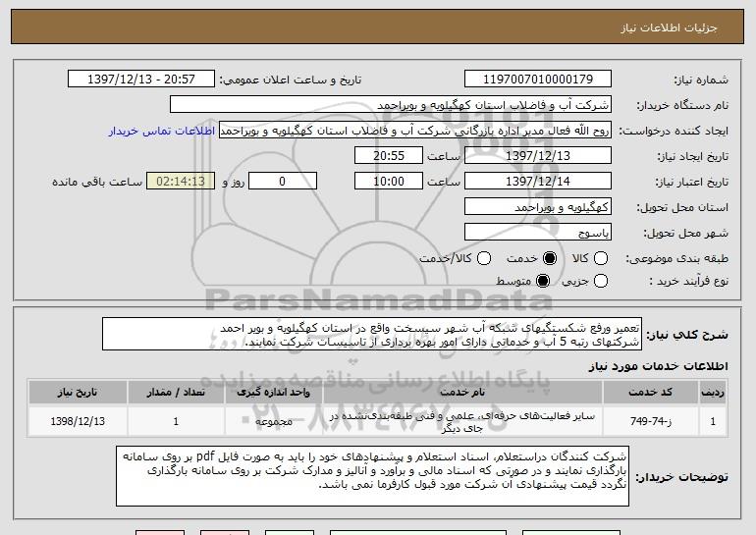Select the متوسط purchase type radio
756x535 pixels.
pos(543,281)
